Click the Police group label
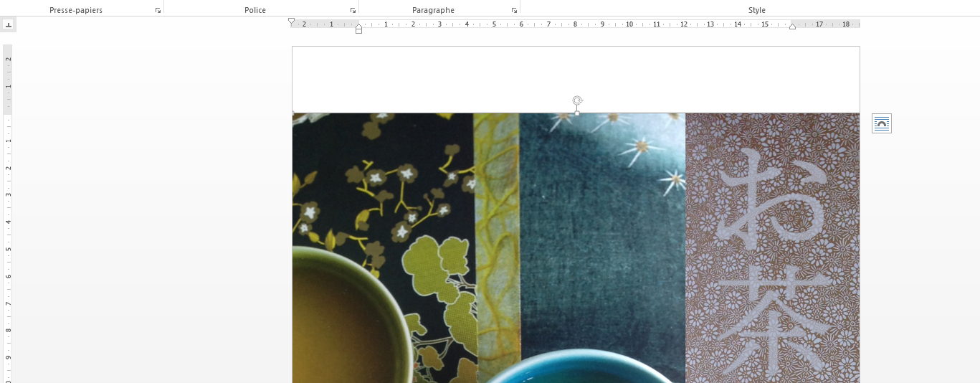 (255, 11)
